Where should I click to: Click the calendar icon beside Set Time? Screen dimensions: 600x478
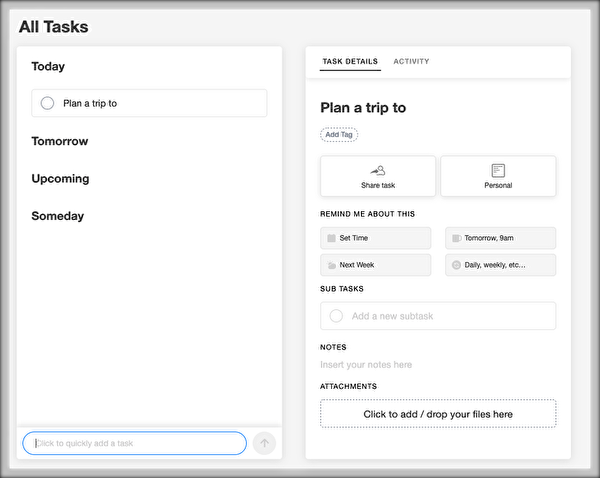click(331, 238)
